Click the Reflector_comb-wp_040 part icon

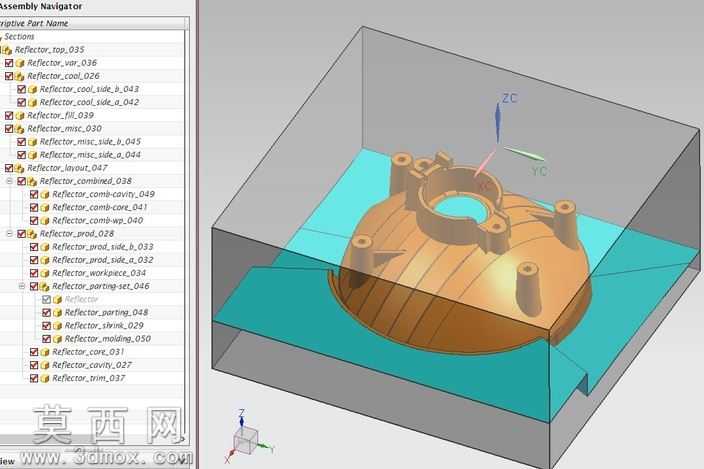coord(45,220)
